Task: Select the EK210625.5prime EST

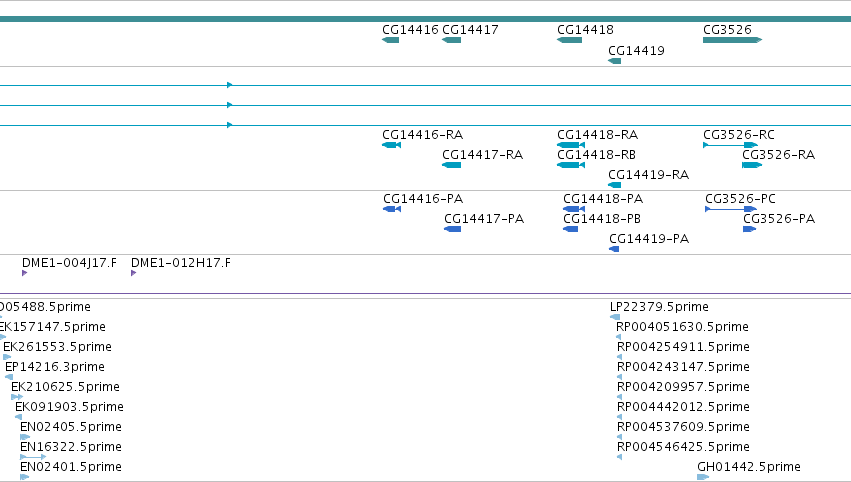Action: click(x=17, y=397)
